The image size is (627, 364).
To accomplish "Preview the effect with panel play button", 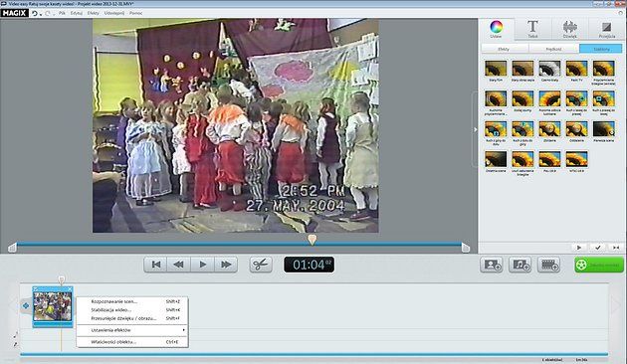I will (579, 248).
